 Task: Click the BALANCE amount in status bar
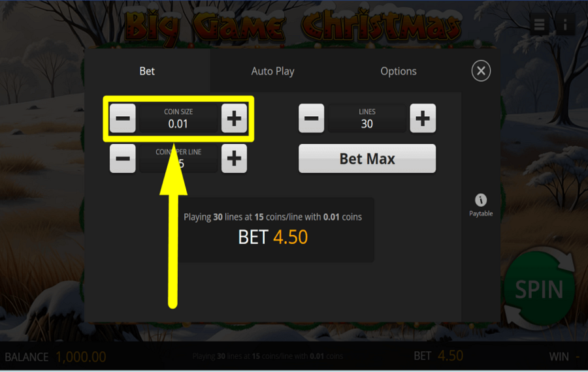point(80,357)
